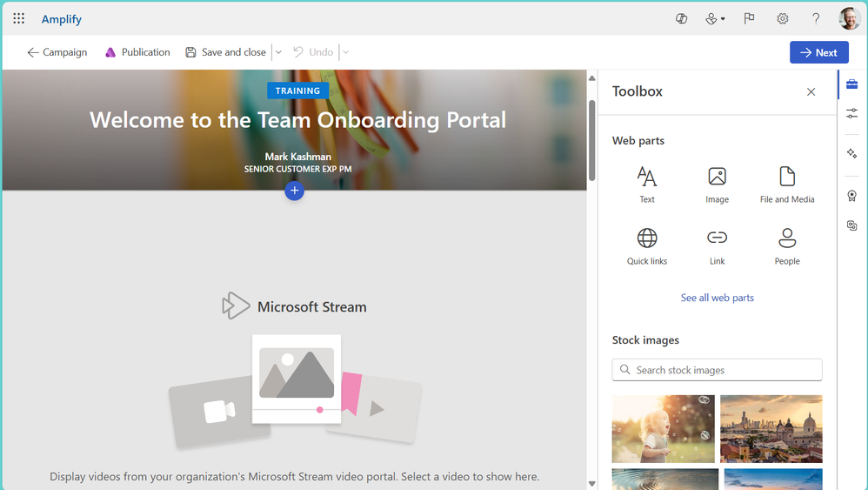Open the app launcher waffle icon
This screenshot has width=868, height=490.
[x=19, y=19]
